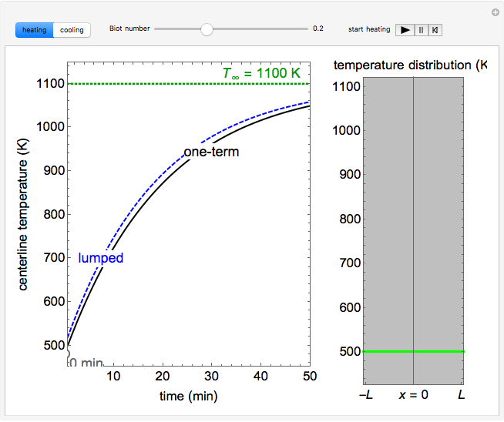This screenshot has width=504, height=422.
Task: Click the blue lumped curve label
Action: (100, 258)
